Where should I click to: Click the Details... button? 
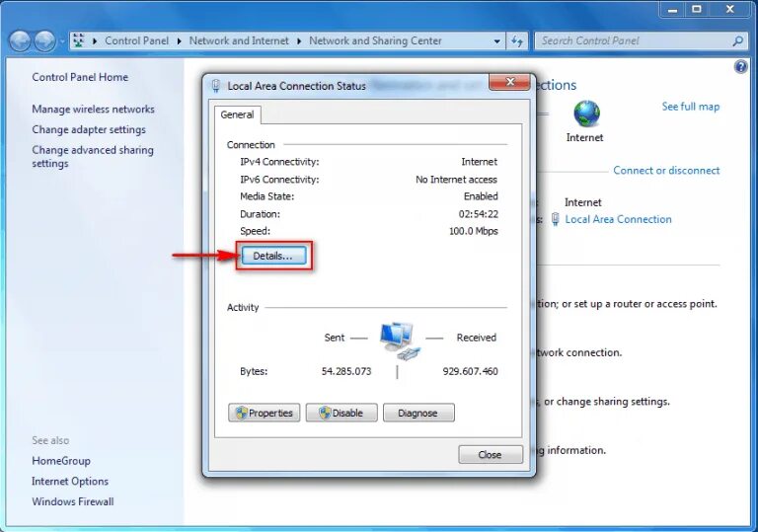273,256
